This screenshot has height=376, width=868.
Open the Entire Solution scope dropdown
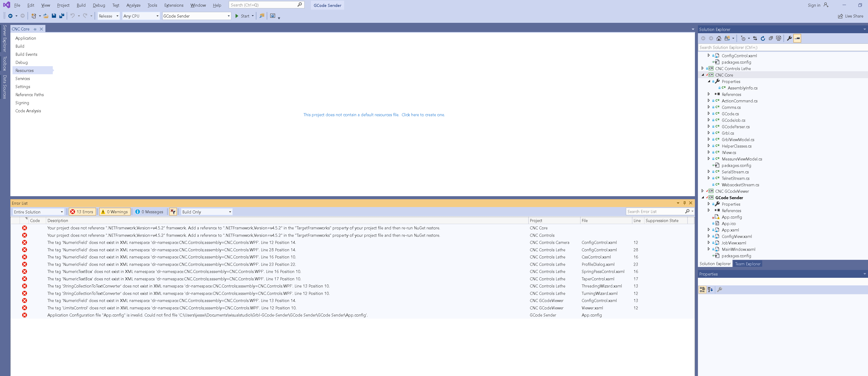pyautogui.click(x=38, y=212)
